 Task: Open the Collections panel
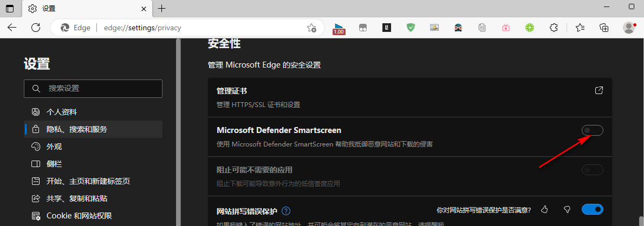click(604, 28)
